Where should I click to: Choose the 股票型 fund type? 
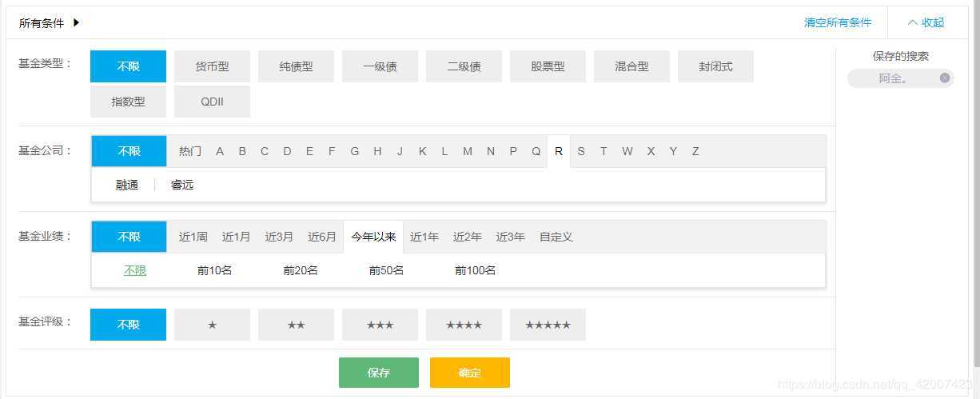[548, 66]
